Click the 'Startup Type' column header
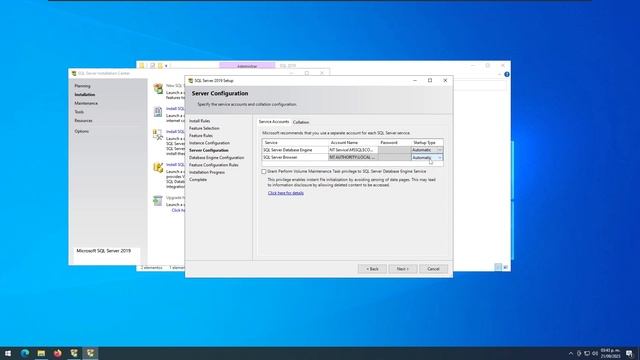Image resolution: width=640 pixels, height=360 pixels. pyautogui.click(x=427, y=142)
